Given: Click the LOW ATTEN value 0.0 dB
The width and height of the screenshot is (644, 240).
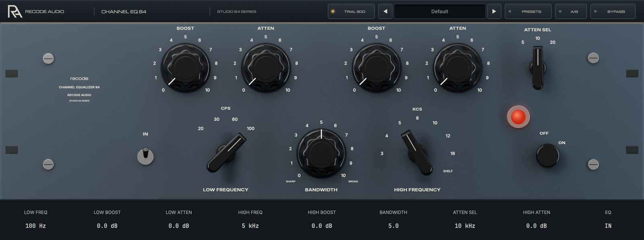Looking at the screenshot, I should [179, 226].
